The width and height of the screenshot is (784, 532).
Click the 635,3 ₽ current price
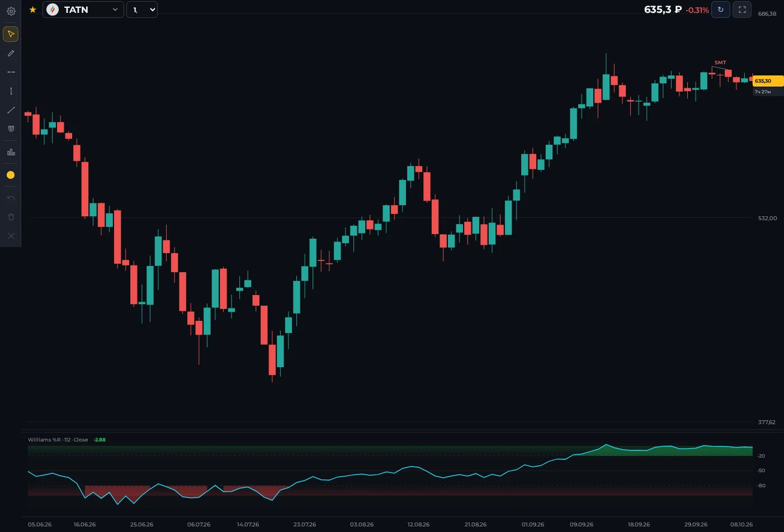(x=663, y=9)
